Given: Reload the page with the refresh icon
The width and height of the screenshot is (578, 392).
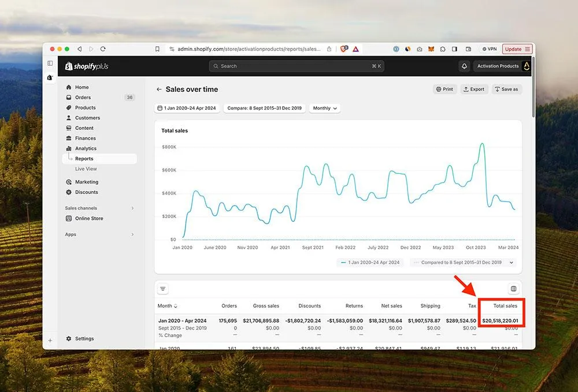Looking at the screenshot, I should pos(103,49).
